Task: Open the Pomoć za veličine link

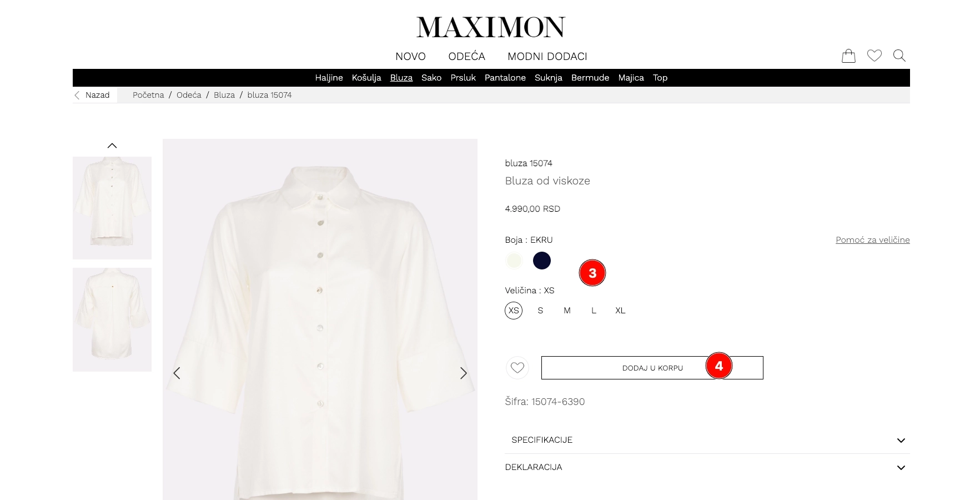Action: coord(872,240)
